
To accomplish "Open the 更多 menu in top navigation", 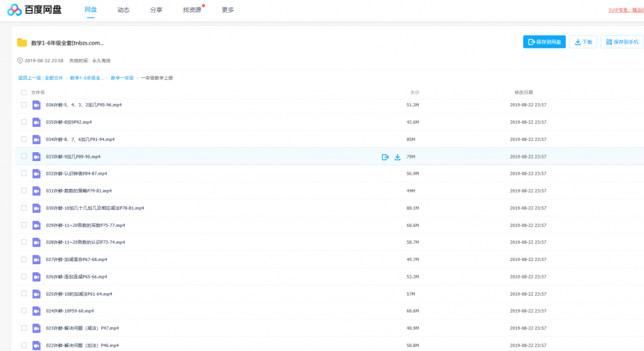I will click(x=228, y=10).
